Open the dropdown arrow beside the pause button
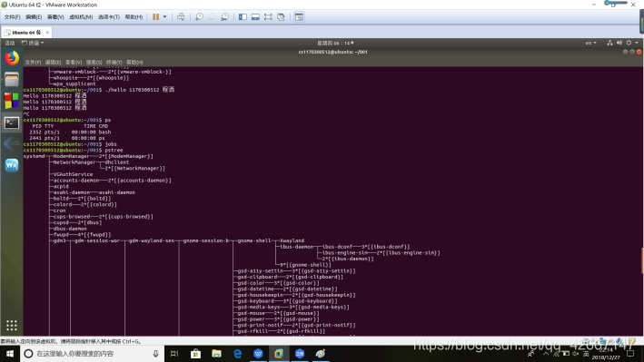Viewport: 644px width, 362px height. tap(164, 17)
